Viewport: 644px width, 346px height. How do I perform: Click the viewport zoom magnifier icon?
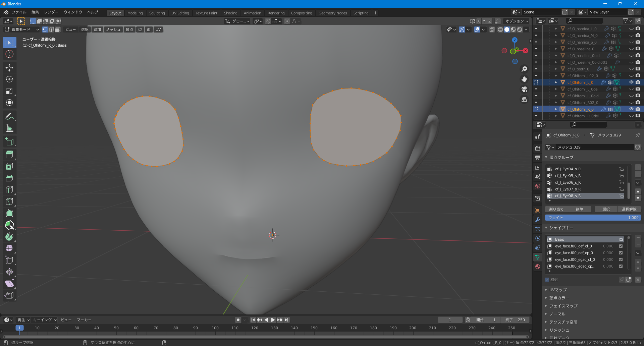(x=524, y=69)
